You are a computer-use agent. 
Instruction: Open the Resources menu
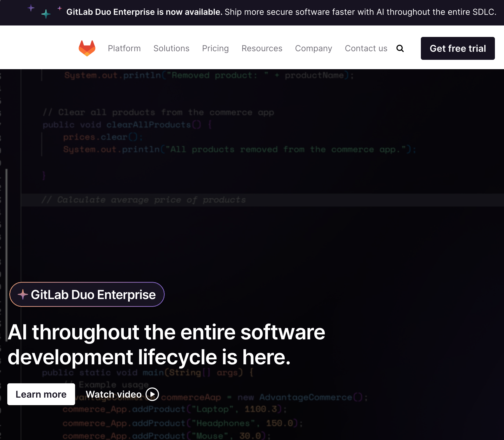pos(262,48)
